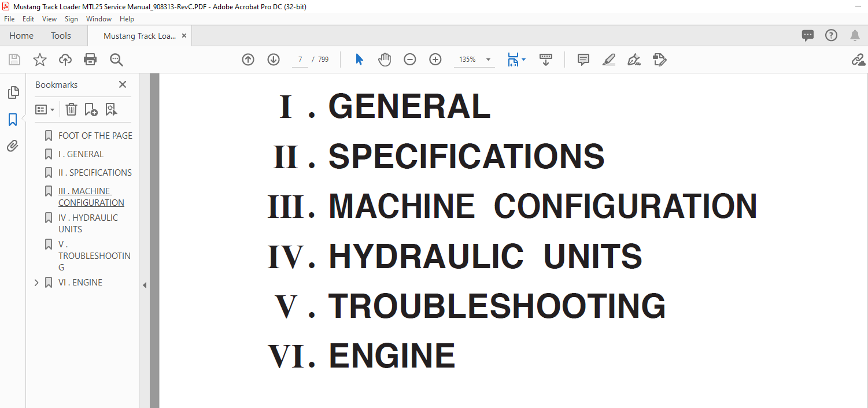
Task: Open the Help question mark icon
Action: click(x=831, y=35)
